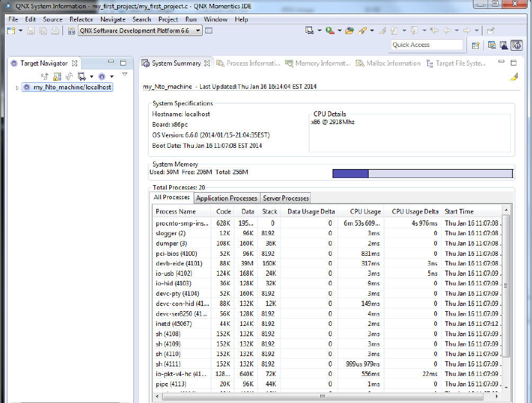
Task: Select the devb-eide (4101) process row
Action: 327,264
